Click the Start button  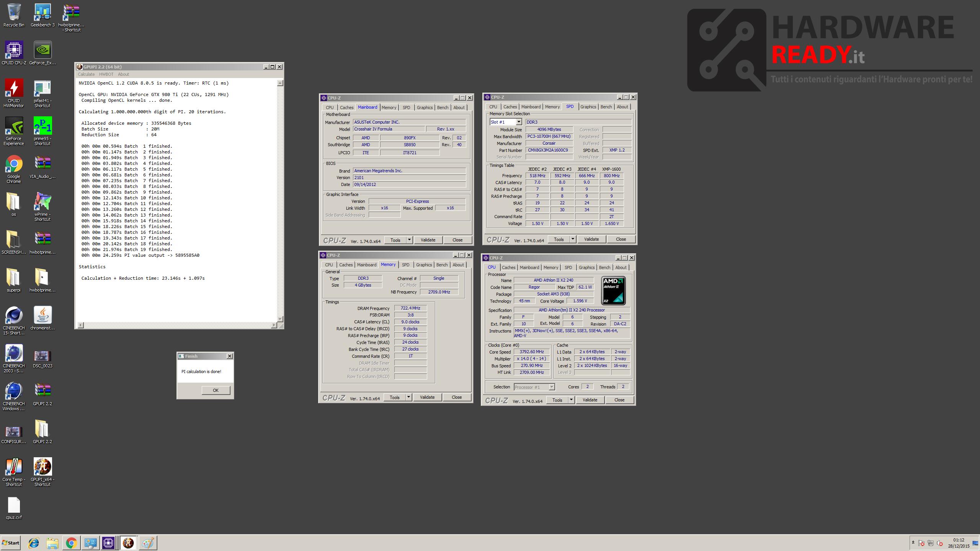[x=11, y=543]
